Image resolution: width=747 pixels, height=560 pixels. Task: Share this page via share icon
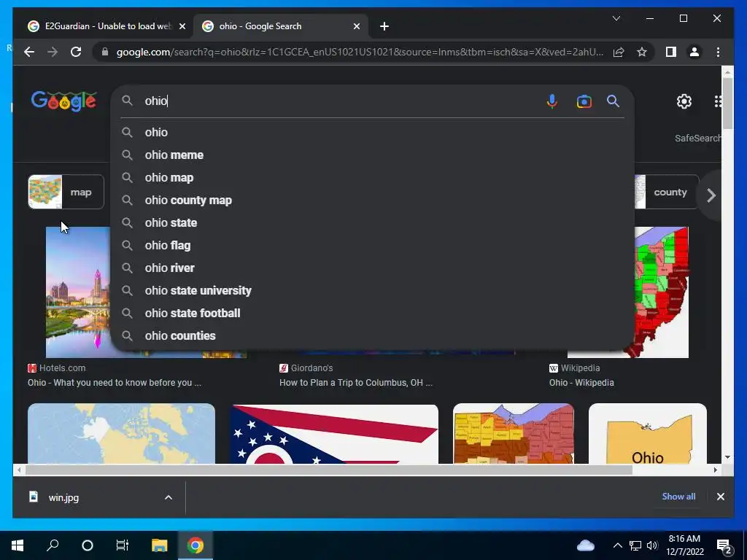(x=619, y=52)
